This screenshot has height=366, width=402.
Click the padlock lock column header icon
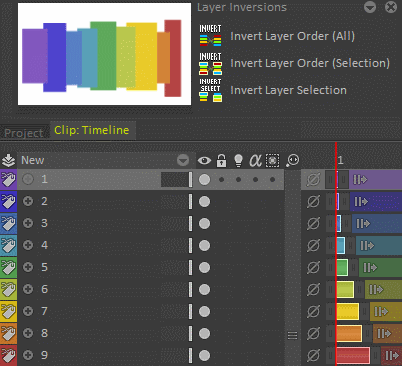[221, 160]
